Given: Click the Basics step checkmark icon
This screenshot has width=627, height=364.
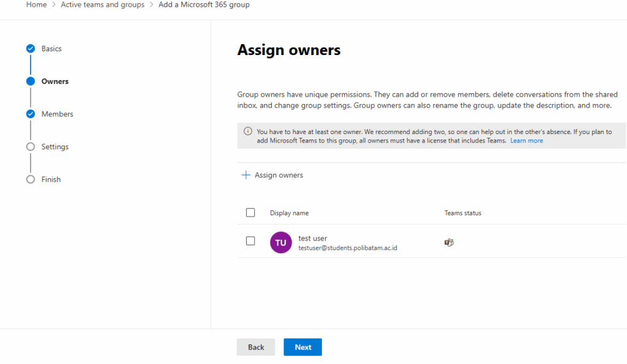Looking at the screenshot, I should (x=31, y=48).
